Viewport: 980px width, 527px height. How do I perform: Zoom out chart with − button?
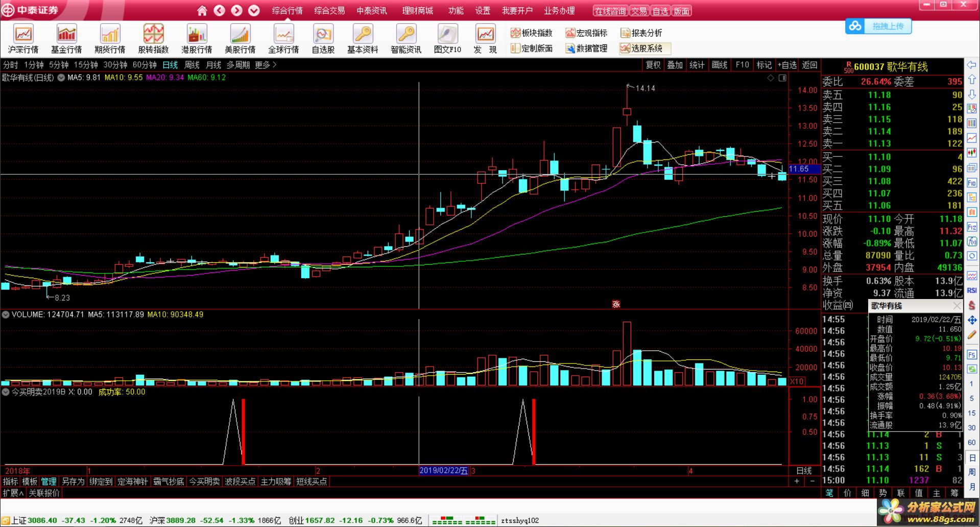(812, 481)
